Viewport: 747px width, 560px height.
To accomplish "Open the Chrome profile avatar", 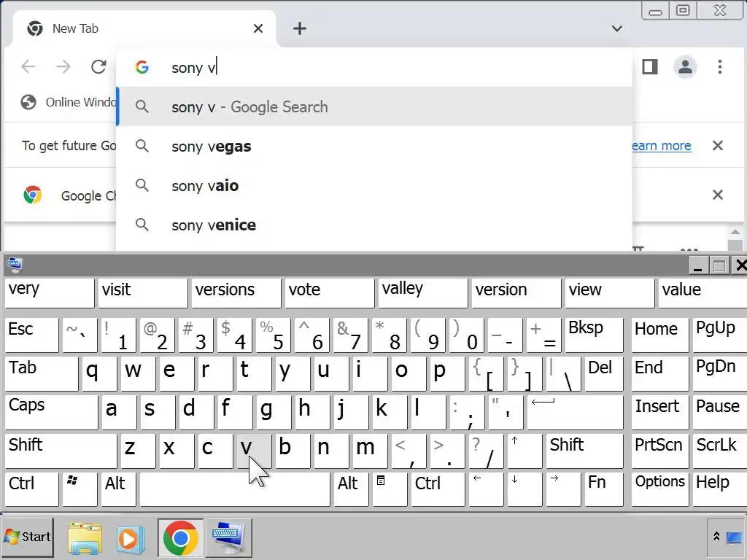I will [x=685, y=66].
